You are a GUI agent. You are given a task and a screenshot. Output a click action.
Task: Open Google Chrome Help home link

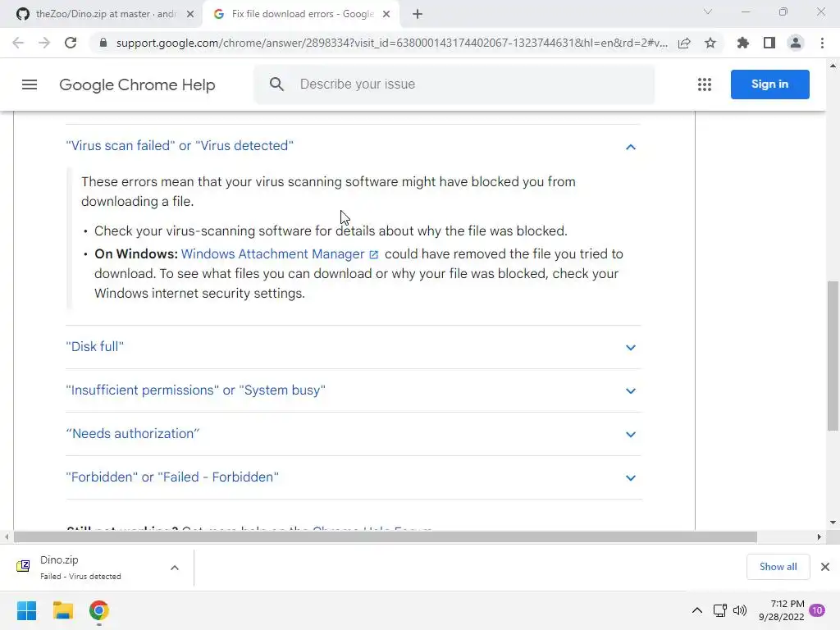pyautogui.click(x=137, y=84)
